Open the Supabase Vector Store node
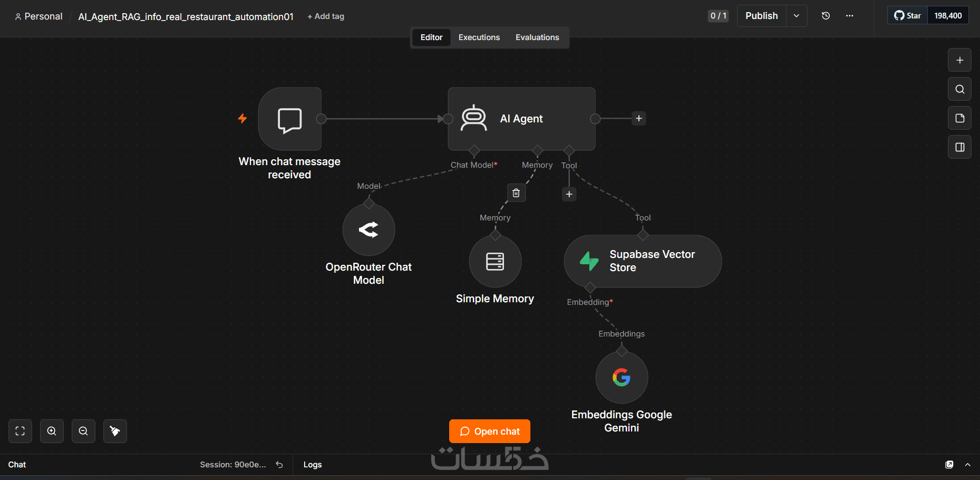The height and width of the screenshot is (480, 980). [x=643, y=261]
